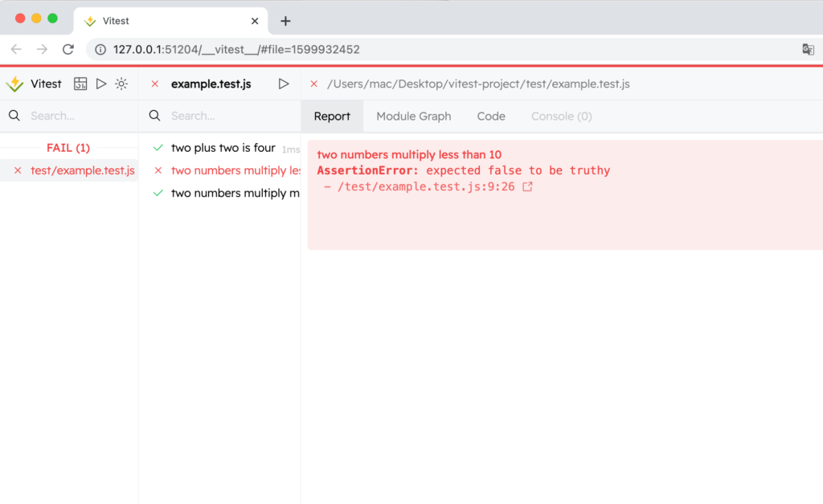
Task: Click the Vitest logo icon
Action: (14, 84)
